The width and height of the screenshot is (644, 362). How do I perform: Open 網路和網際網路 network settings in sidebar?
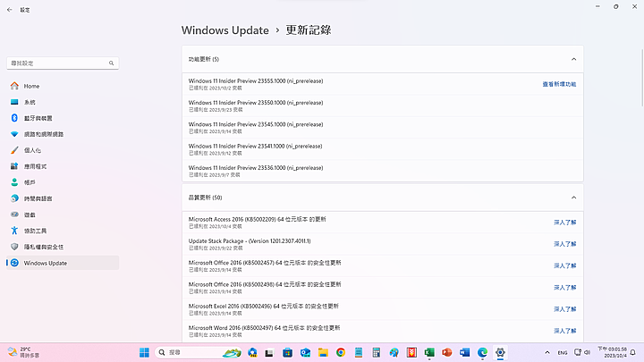63,134
